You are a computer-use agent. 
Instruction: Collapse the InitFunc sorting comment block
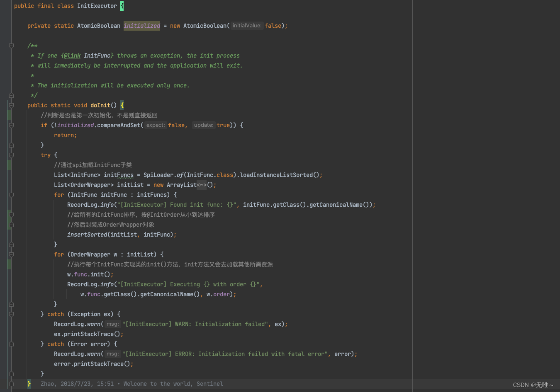tap(12, 215)
